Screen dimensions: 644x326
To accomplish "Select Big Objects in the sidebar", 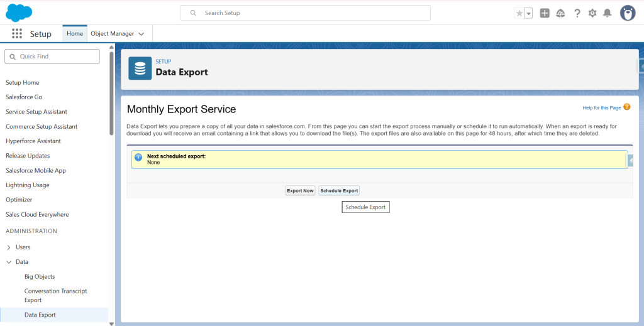I will (x=40, y=277).
